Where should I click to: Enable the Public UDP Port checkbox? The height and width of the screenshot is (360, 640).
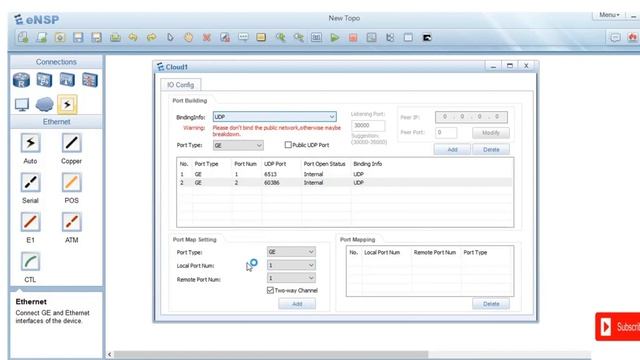pos(288,145)
